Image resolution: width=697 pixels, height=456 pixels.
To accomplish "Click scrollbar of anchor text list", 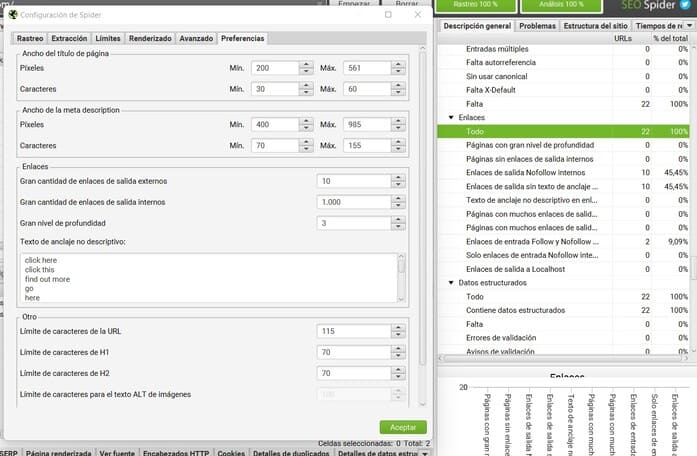I will (x=401, y=278).
